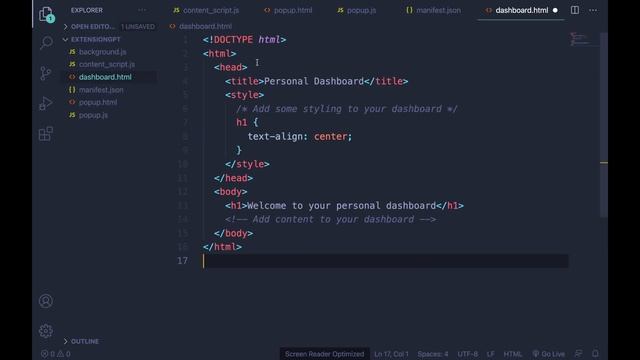This screenshot has width=640, height=360.
Task: Select dashboard.html in the file tree
Action: (x=105, y=77)
